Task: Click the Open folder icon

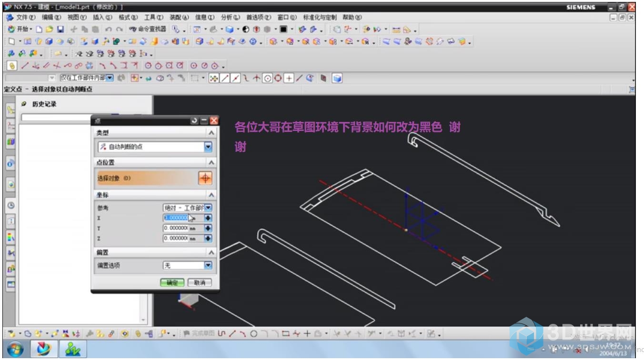Action: [x=50, y=30]
